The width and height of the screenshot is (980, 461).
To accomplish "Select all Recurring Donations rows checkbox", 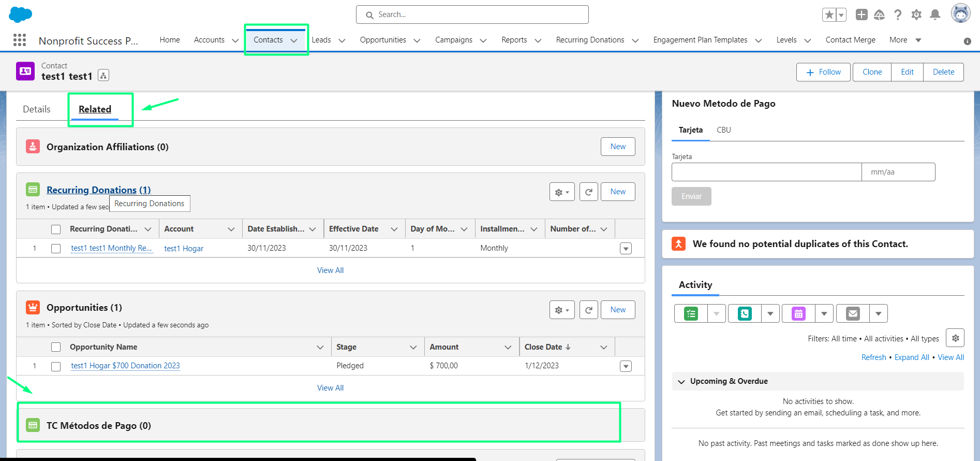I will coord(56,229).
